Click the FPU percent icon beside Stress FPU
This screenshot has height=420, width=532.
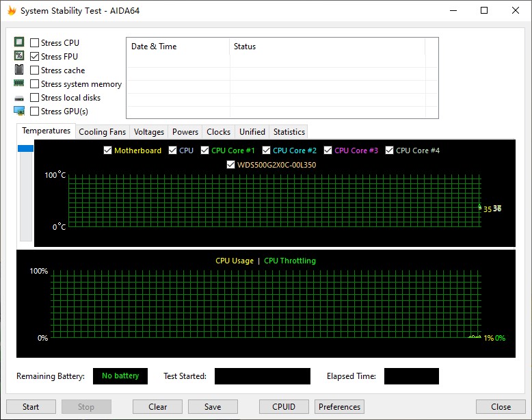tap(19, 55)
